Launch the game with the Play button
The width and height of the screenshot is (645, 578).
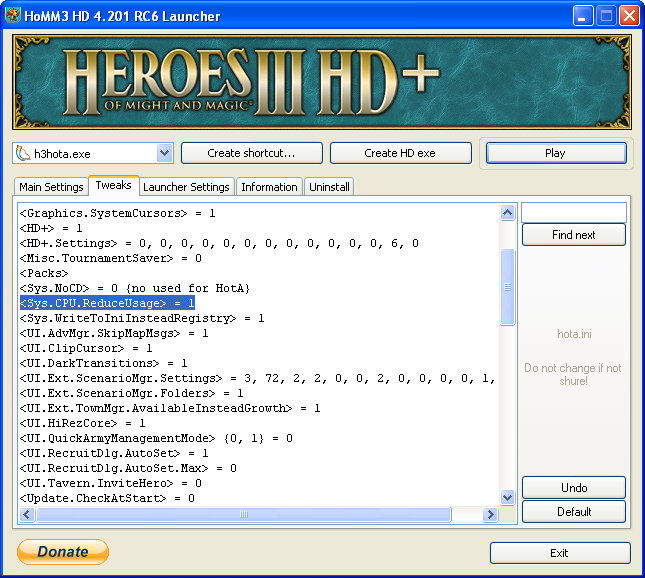pos(555,153)
